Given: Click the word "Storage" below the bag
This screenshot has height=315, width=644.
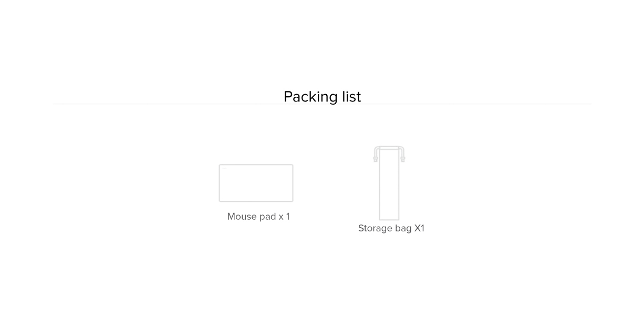Looking at the screenshot, I should (x=375, y=228).
